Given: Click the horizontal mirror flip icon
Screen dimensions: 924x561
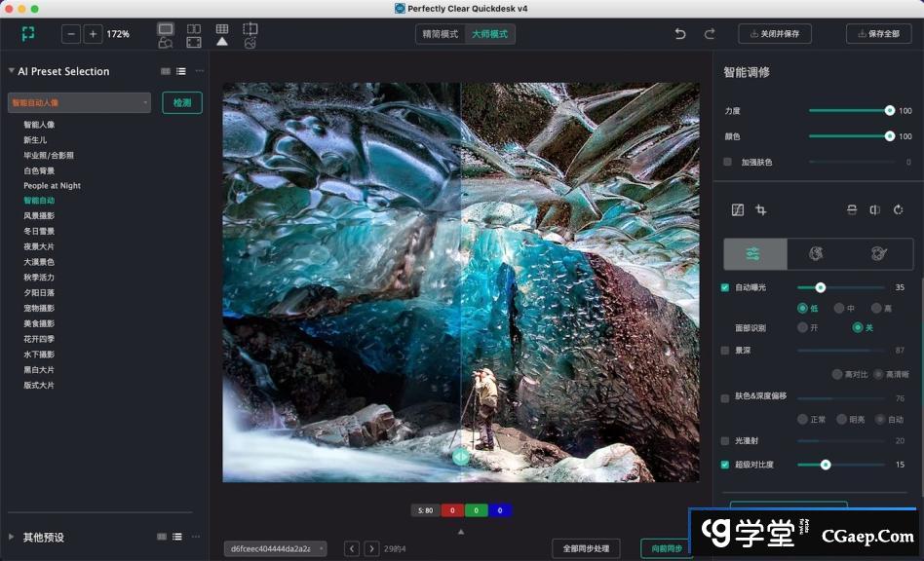Looking at the screenshot, I should pyautogui.click(x=874, y=210).
